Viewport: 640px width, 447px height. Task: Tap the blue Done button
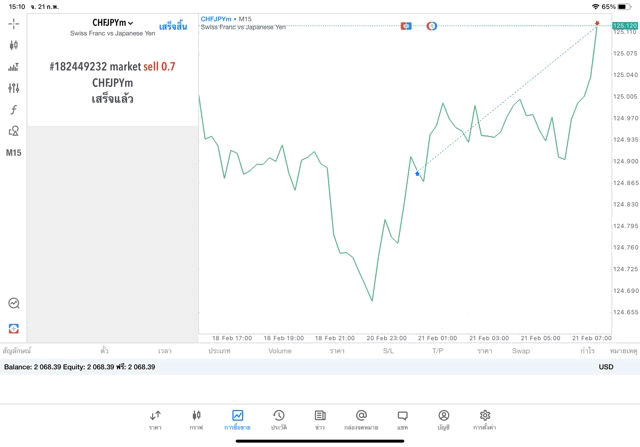tap(173, 26)
